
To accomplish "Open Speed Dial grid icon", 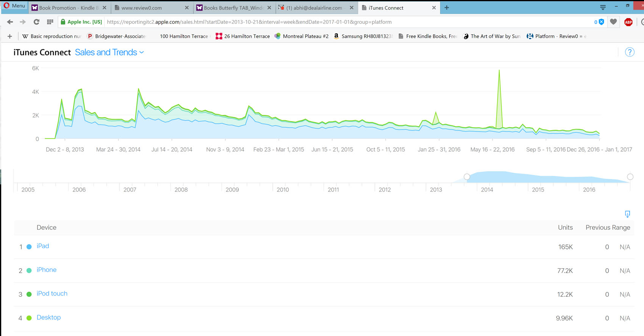I will (x=50, y=22).
